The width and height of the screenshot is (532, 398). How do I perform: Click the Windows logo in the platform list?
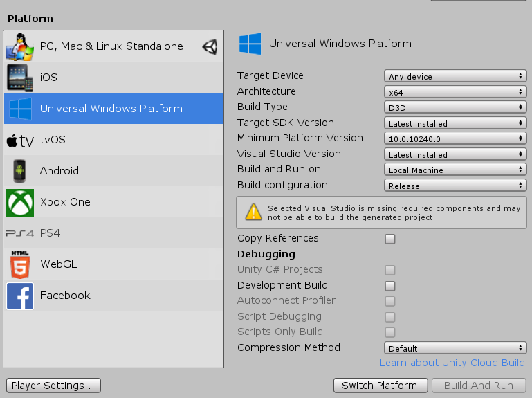20,109
